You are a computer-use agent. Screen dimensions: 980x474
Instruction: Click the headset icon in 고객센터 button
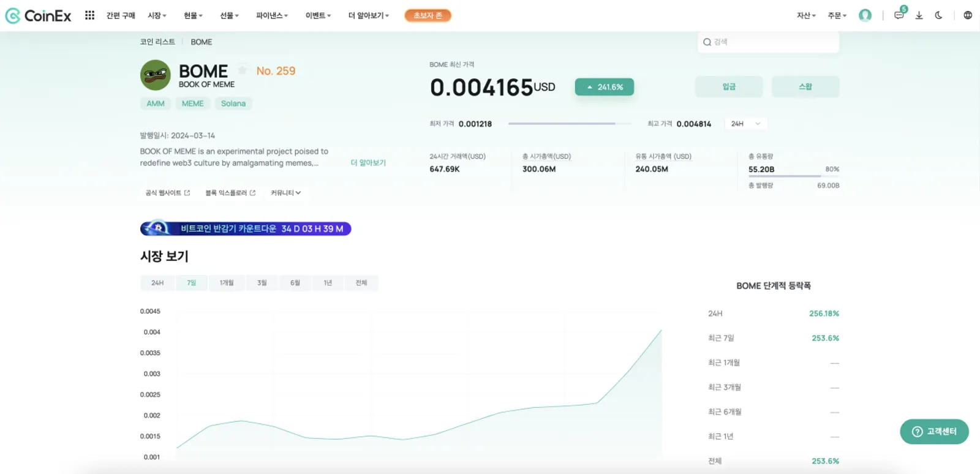pyautogui.click(x=917, y=432)
